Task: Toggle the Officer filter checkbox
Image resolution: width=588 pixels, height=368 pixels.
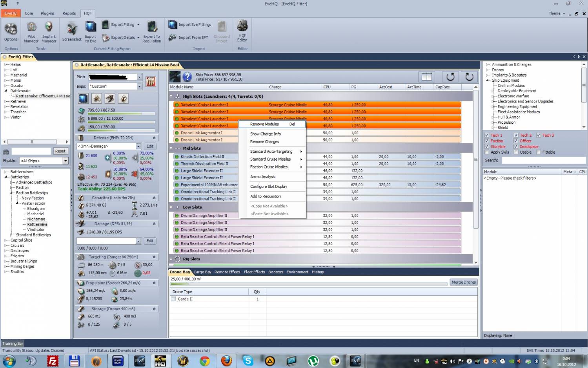Action: [516, 141]
